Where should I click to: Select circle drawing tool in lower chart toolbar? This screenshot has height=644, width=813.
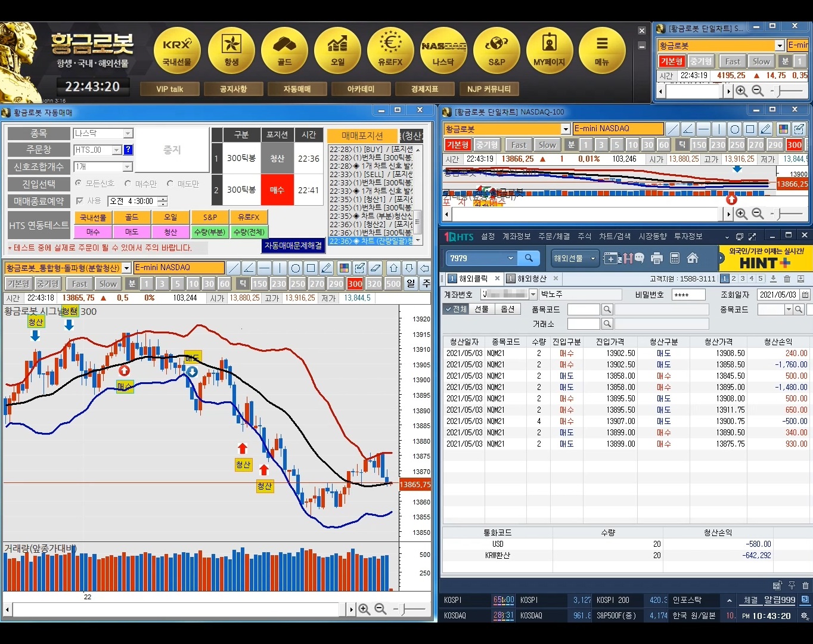[295, 268]
